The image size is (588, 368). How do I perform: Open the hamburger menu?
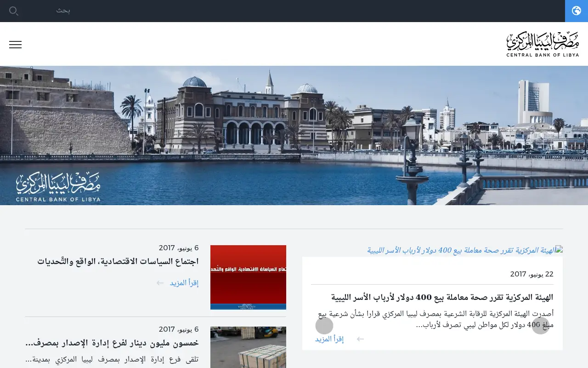click(15, 45)
